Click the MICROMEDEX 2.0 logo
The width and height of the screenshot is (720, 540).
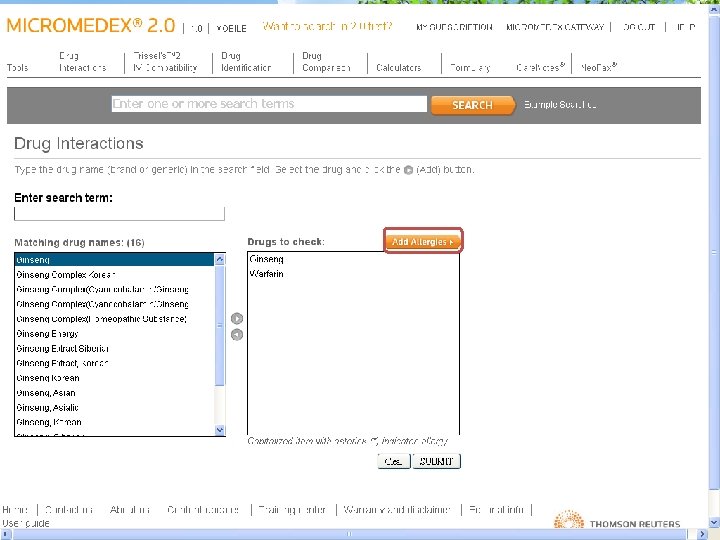coord(91,25)
